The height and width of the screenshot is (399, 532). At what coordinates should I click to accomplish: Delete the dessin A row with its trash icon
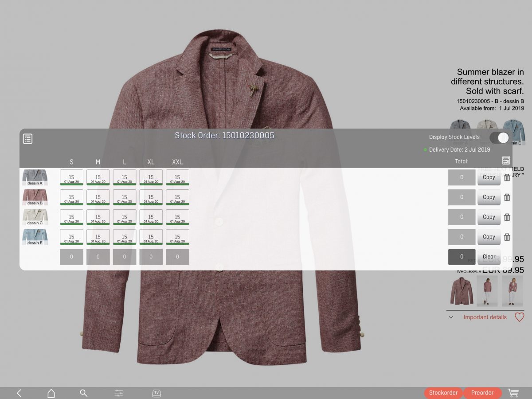coord(507,177)
